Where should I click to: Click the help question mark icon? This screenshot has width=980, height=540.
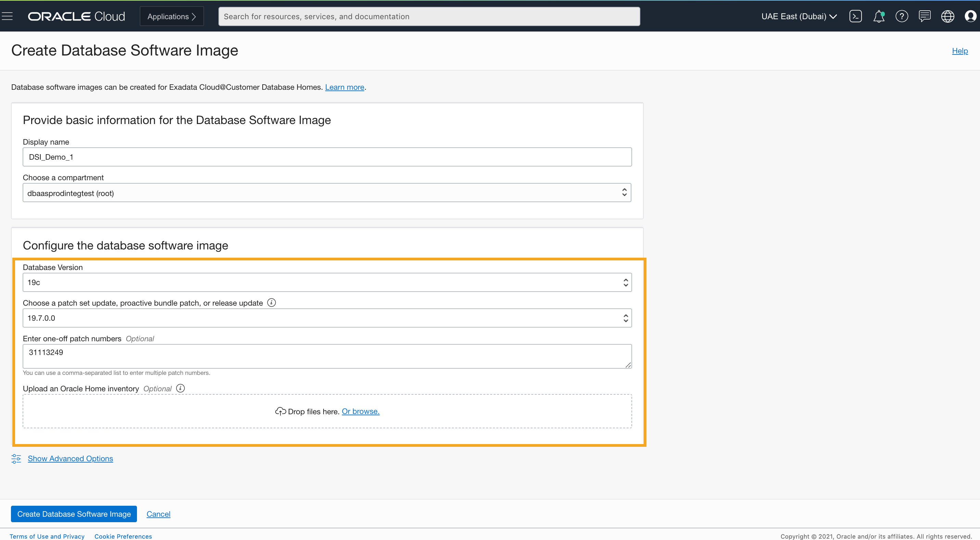(x=901, y=16)
